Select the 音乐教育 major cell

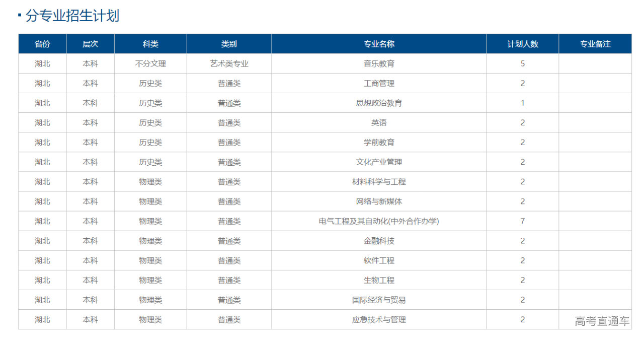[379, 64]
